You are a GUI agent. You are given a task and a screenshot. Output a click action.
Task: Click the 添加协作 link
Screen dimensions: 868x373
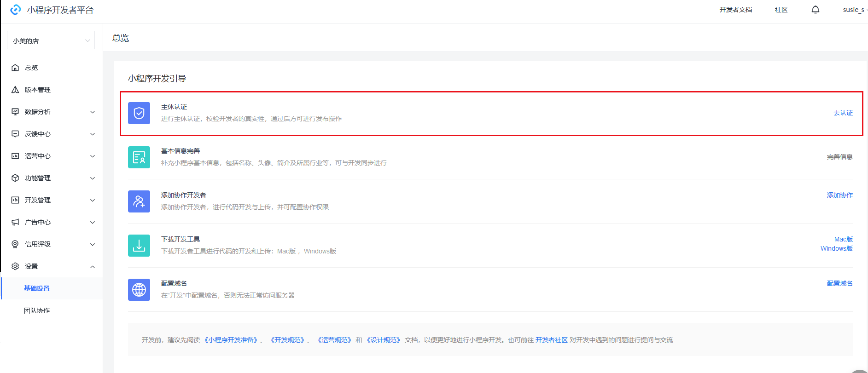[x=840, y=195]
